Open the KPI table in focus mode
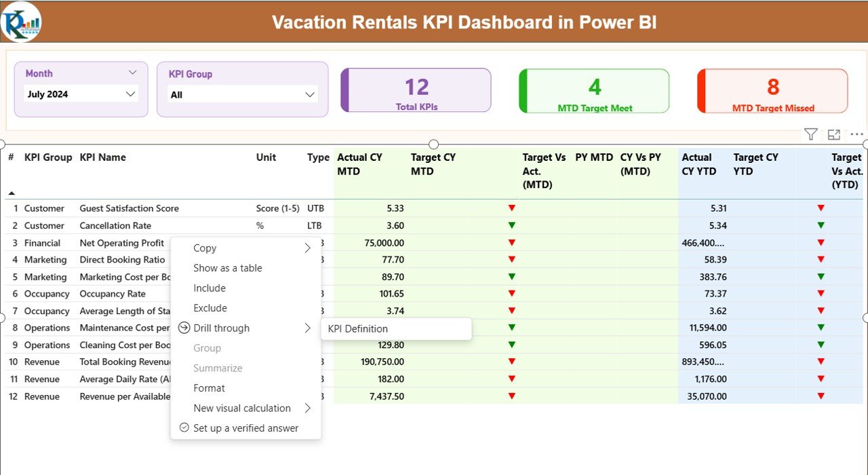Viewport: 868px width, 475px height. tap(834, 134)
